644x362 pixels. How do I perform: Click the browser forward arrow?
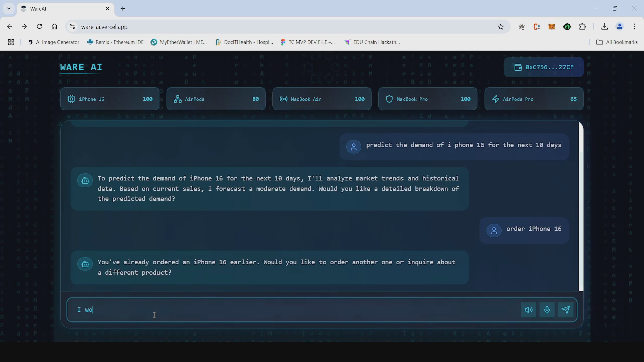tap(24, 27)
